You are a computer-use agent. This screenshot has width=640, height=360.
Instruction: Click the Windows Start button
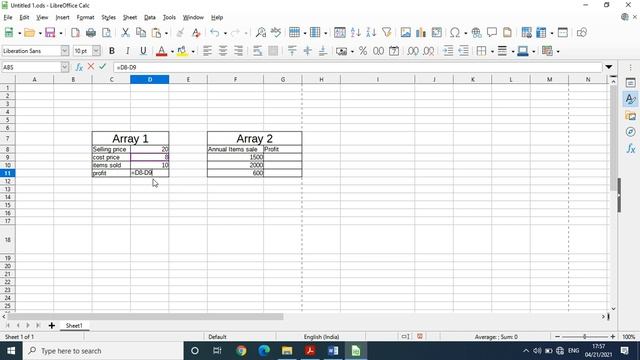11,351
